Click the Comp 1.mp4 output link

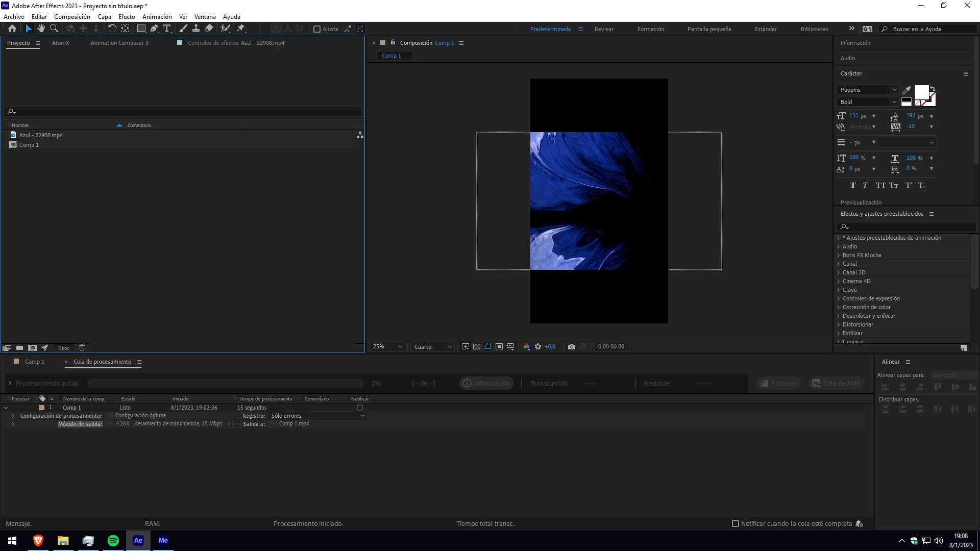pyautogui.click(x=294, y=424)
